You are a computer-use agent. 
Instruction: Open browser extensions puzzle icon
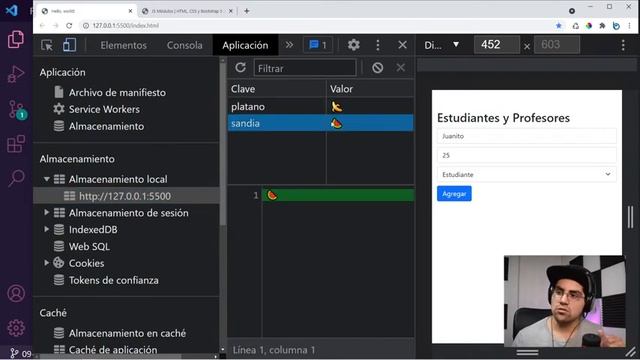coord(602,26)
